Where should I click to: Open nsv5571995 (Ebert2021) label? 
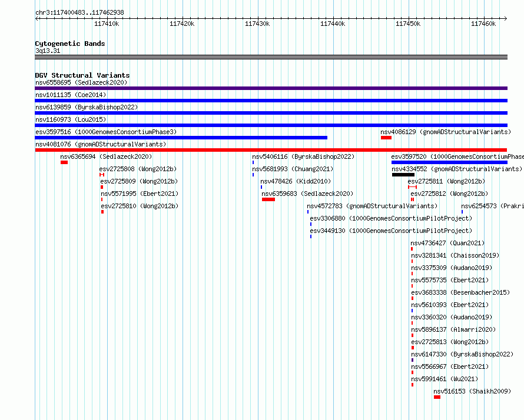tap(140, 194)
